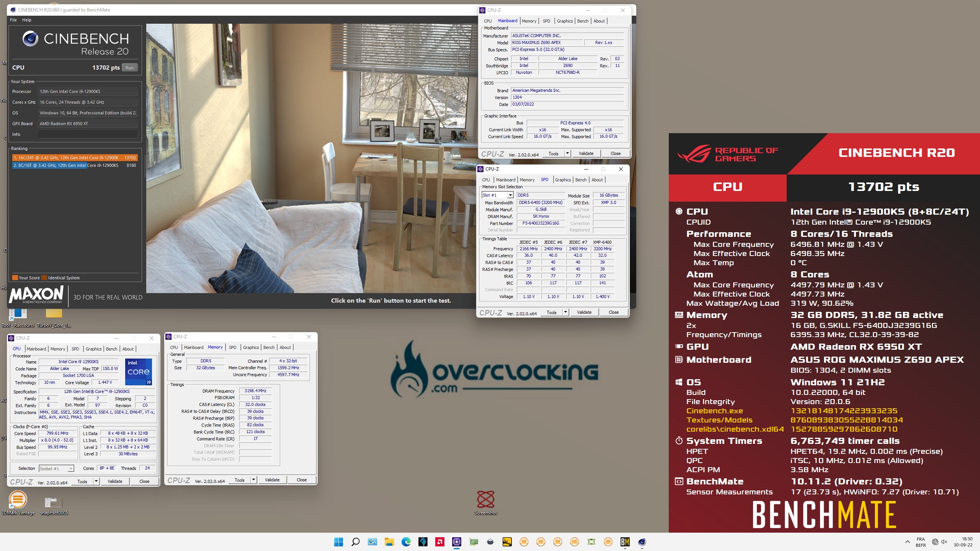
Task: Open the yellow black grass taskbar icon
Action: point(507,542)
